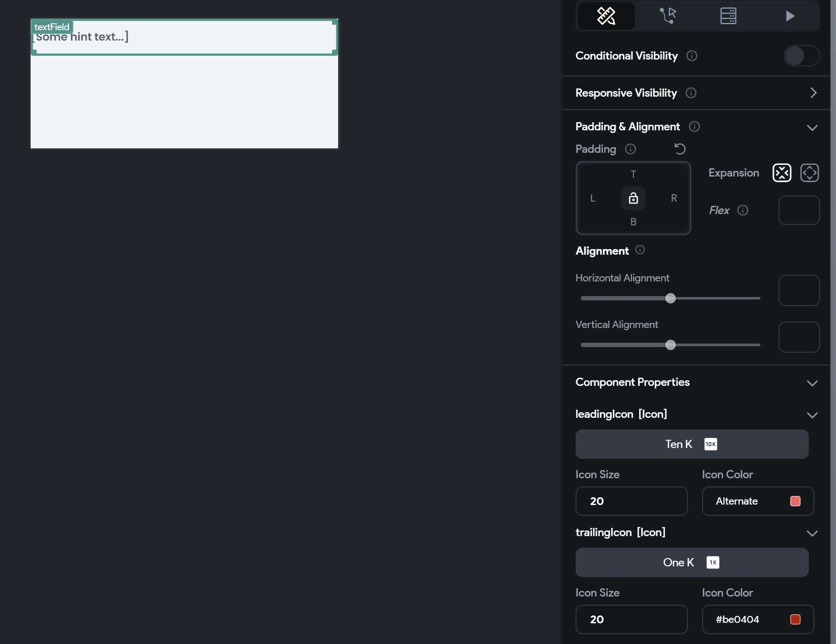836x644 pixels.
Task: Open the One K trailing icon picker
Action: click(x=691, y=562)
